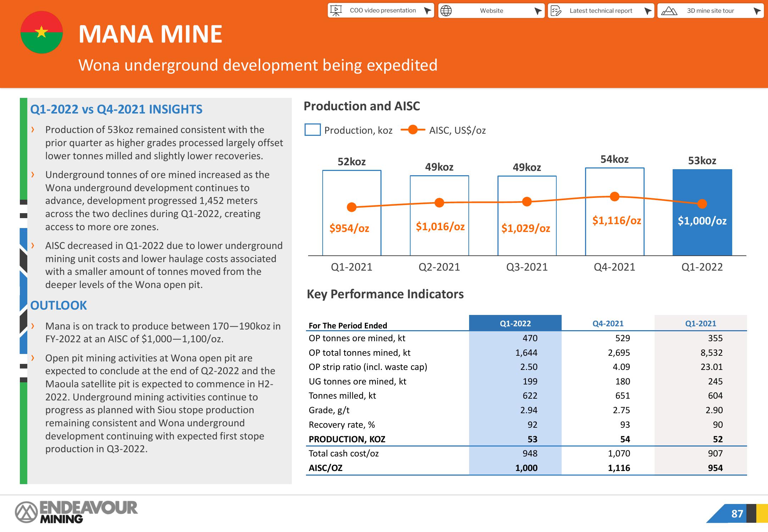Click the Q3-2021 AISC data point
Image resolution: width=768 pixels, height=532 pixels.
pos(527,202)
